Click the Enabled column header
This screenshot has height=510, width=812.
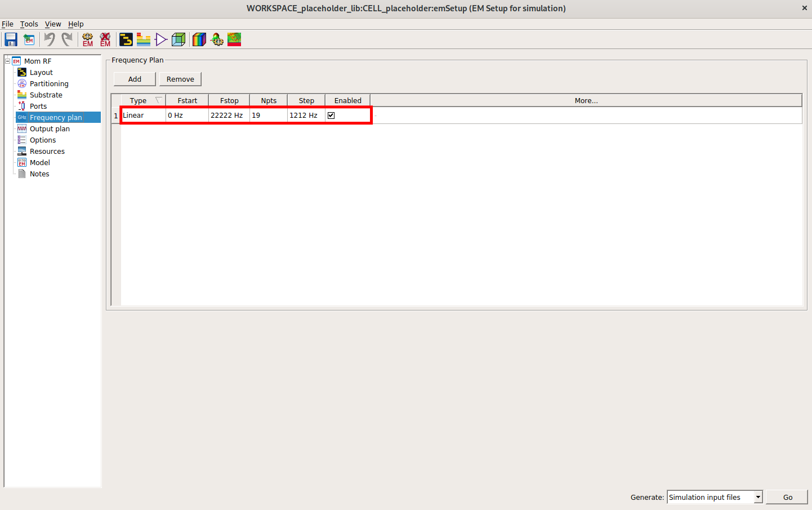pos(347,100)
